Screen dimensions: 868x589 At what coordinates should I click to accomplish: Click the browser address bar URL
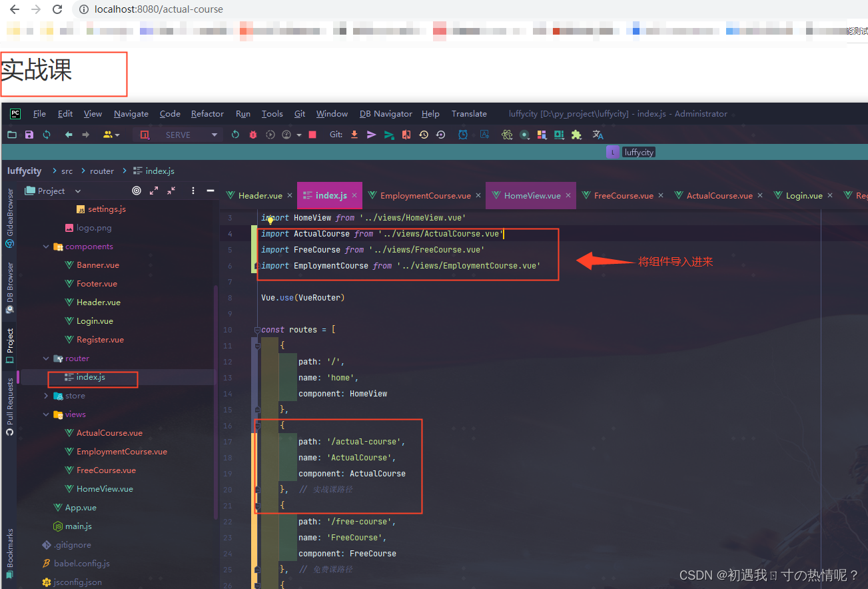click(x=159, y=9)
